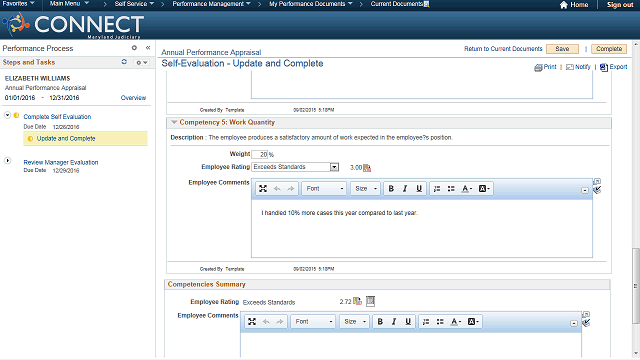Open rating details icon next to 2.72
640x360 pixels.
(357, 301)
